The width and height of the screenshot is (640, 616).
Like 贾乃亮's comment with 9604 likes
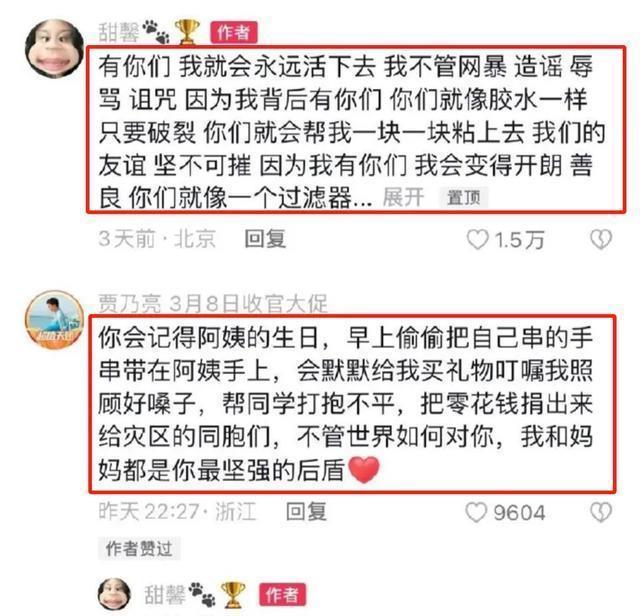click(x=476, y=512)
